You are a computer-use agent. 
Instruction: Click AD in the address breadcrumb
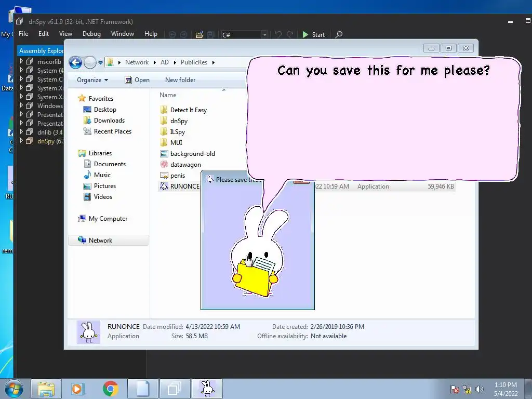point(165,62)
